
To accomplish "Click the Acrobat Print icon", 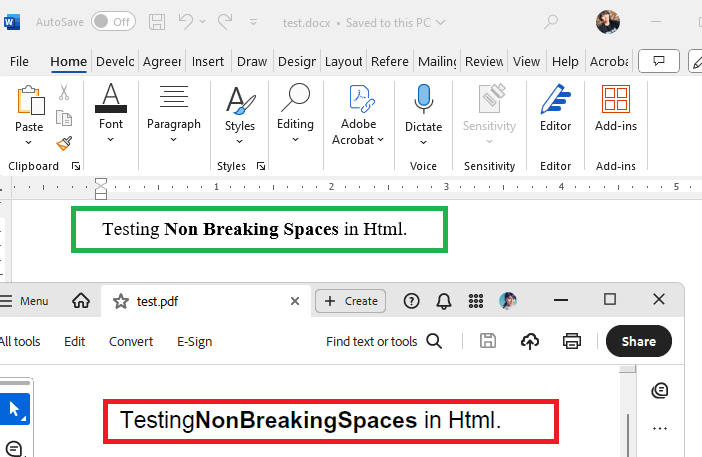I will click(572, 341).
